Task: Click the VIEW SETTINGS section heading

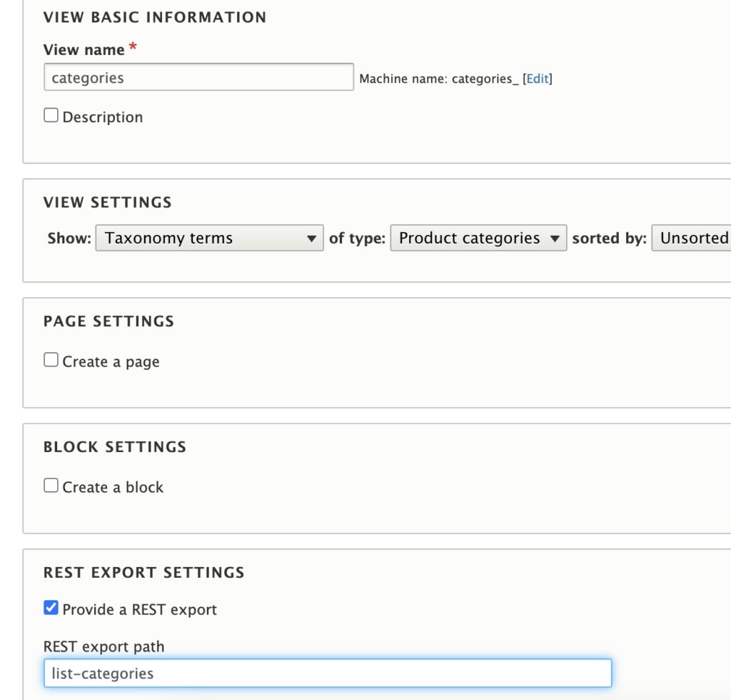Action: [x=107, y=202]
